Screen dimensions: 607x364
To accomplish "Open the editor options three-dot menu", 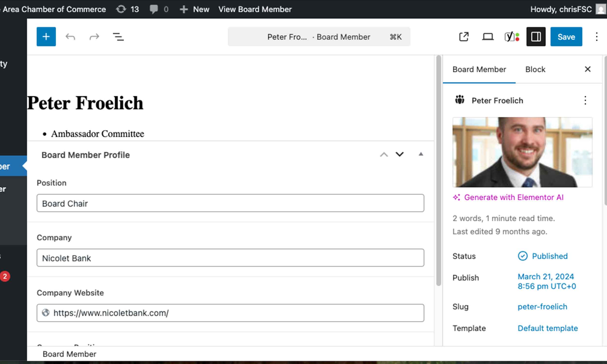I will (597, 37).
